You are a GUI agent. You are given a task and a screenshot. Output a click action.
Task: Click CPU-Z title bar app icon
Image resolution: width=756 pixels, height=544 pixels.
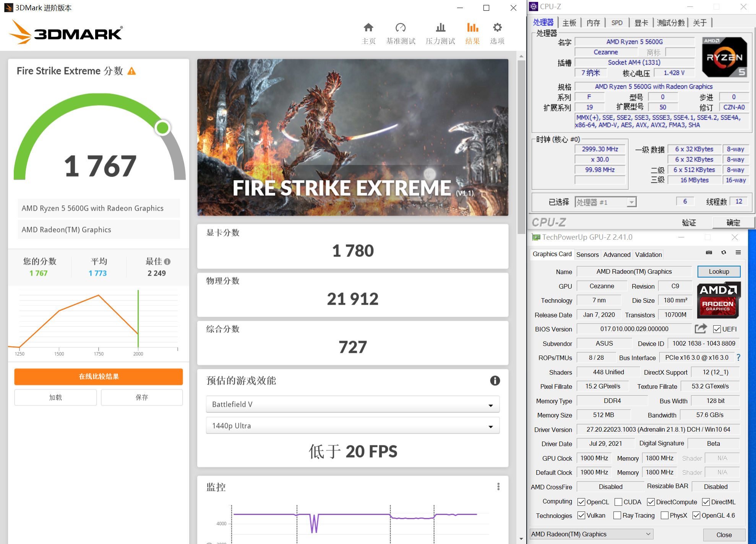point(534,6)
